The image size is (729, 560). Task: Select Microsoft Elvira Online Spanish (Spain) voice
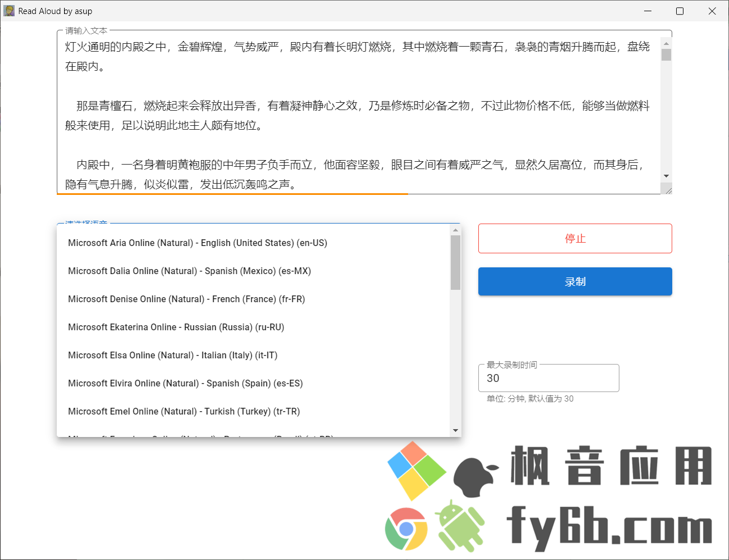(x=253, y=384)
